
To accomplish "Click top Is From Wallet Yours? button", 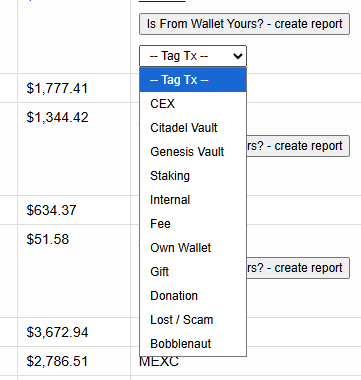I will point(244,24).
